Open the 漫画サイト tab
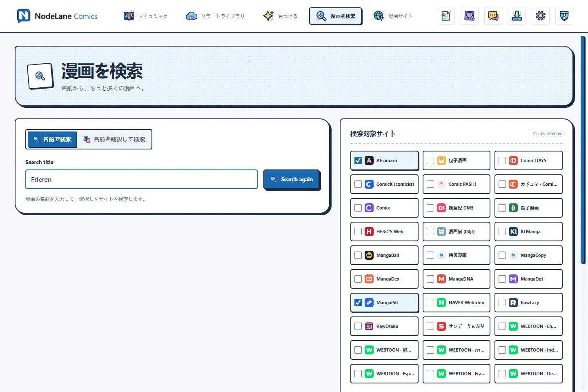This screenshot has width=588, height=392. [x=393, y=16]
